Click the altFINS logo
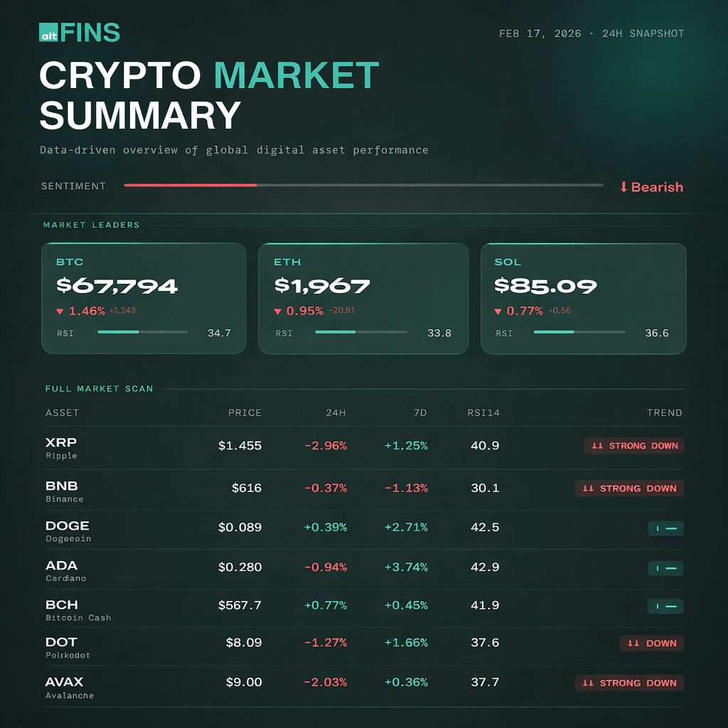Image resolution: width=728 pixels, height=728 pixels. tap(80, 33)
